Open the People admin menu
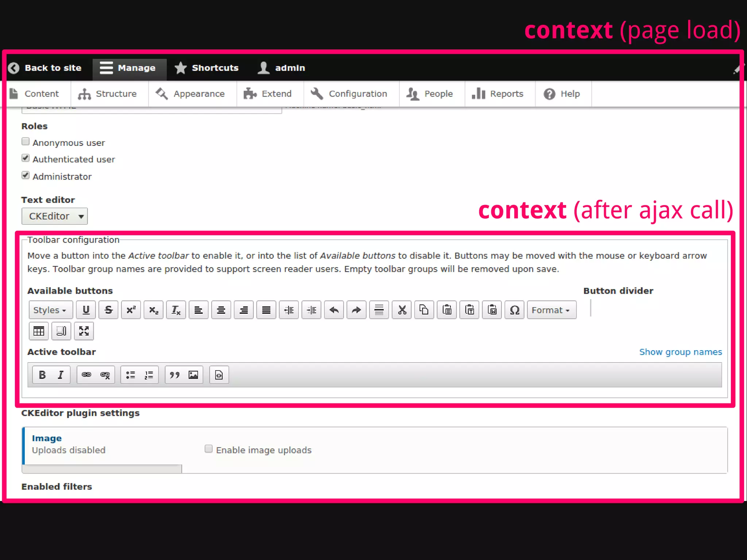The width and height of the screenshot is (747, 560). tap(432, 94)
